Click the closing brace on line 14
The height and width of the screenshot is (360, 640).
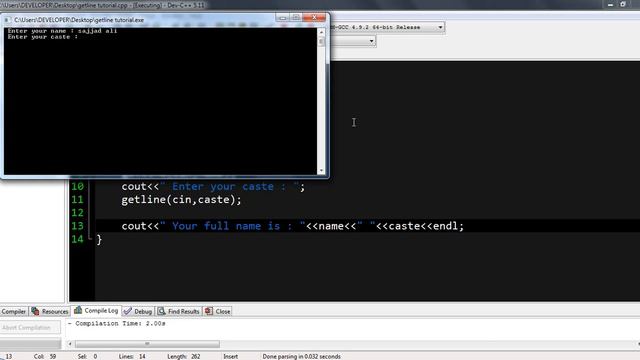(x=99, y=240)
